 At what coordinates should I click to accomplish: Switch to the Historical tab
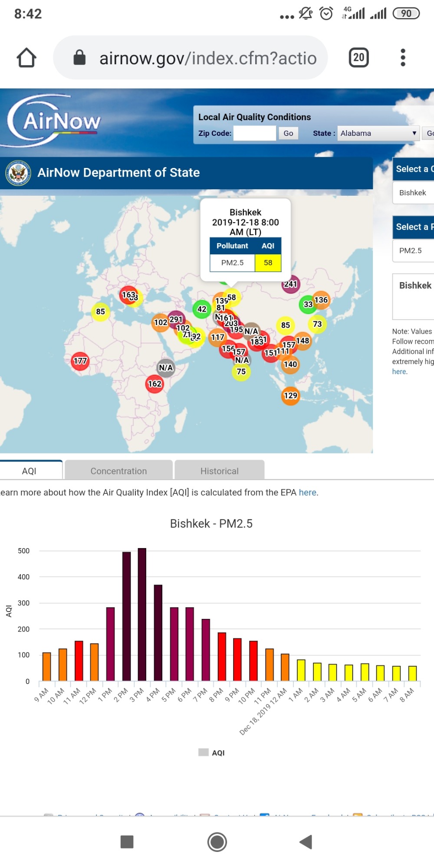pos(219,471)
